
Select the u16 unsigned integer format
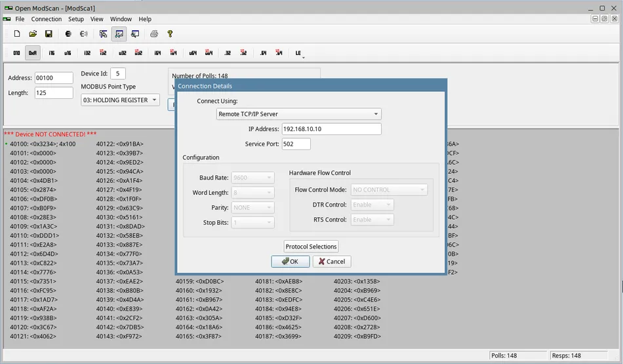coord(68,53)
